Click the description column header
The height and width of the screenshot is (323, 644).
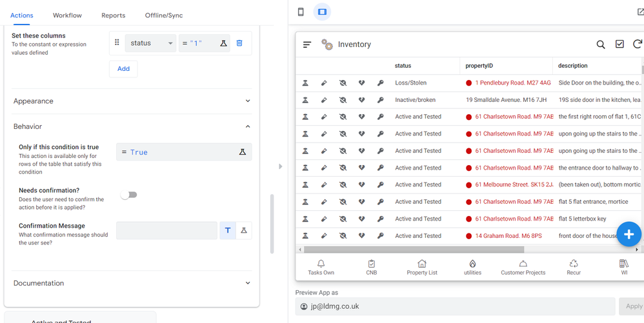click(x=573, y=66)
